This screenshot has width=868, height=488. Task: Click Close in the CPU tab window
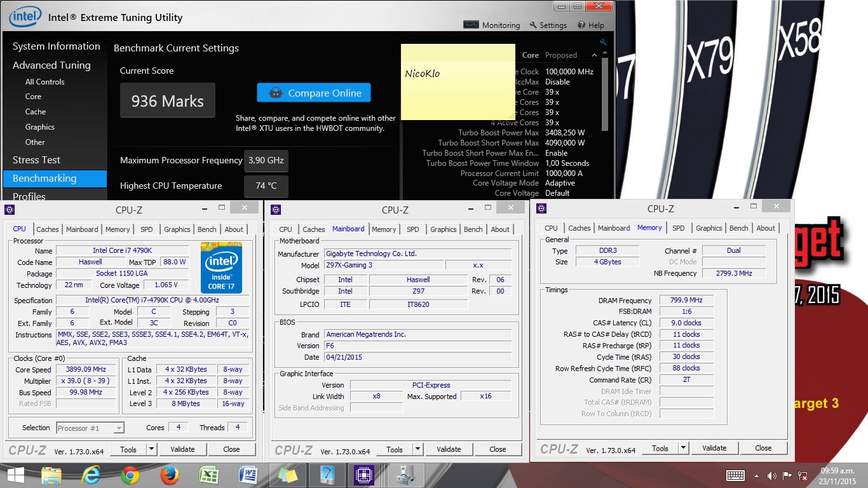231,449
